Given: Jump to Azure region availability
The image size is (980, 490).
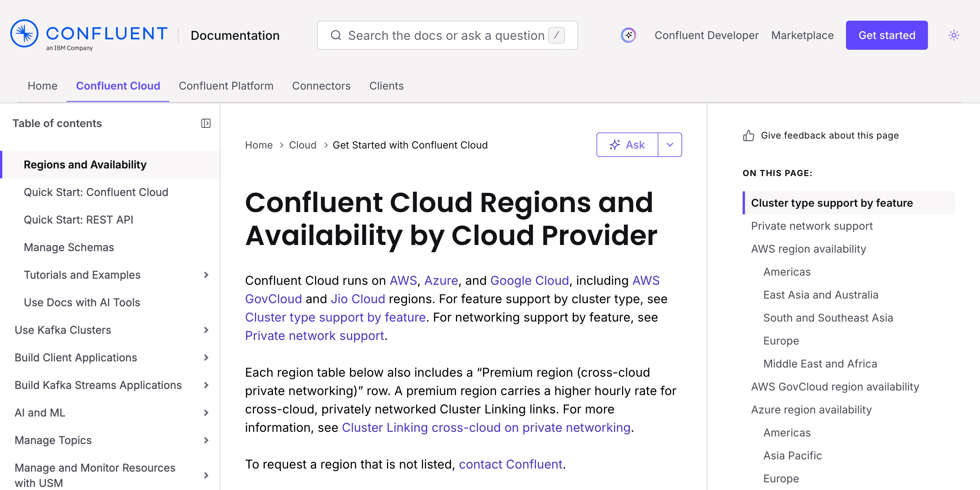Looking at the screenshot, I should pos(811,410).
